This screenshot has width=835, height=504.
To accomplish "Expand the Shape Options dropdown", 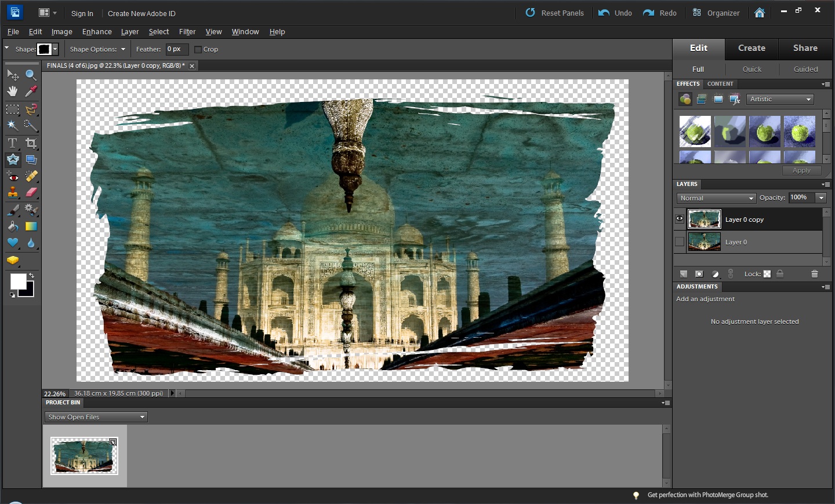I will tap(123, 49).
